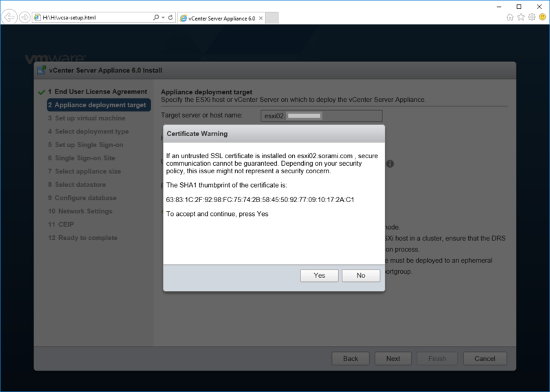The image size is (550, 392).
Task: Click the IE icon on the tab
Action: point(183,19)
